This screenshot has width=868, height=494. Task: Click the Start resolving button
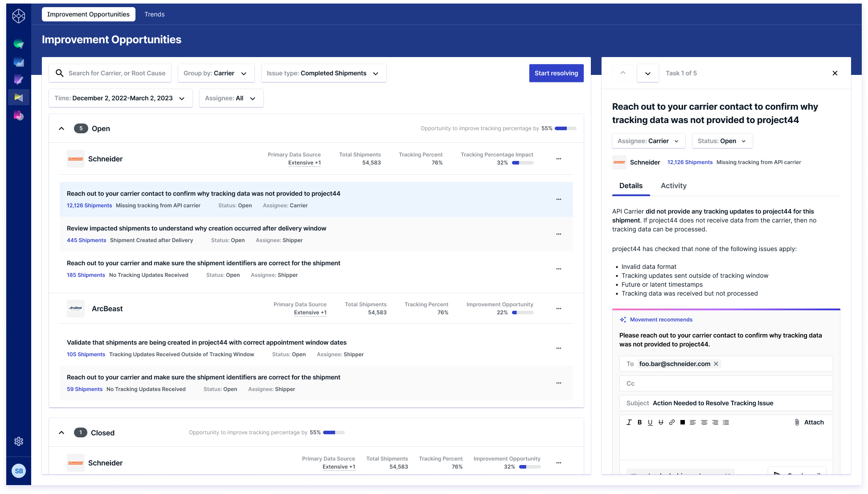(556, 73)
